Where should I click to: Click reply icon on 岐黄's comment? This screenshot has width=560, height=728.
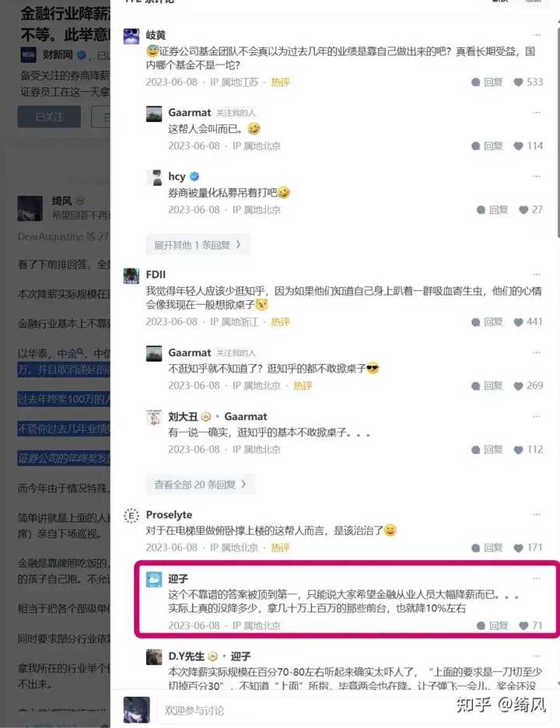(487, 82)
